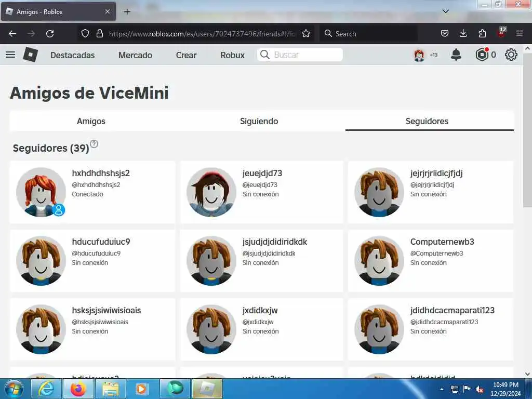
Task: Switch to the Amigos tab
Action: point(91,121)
